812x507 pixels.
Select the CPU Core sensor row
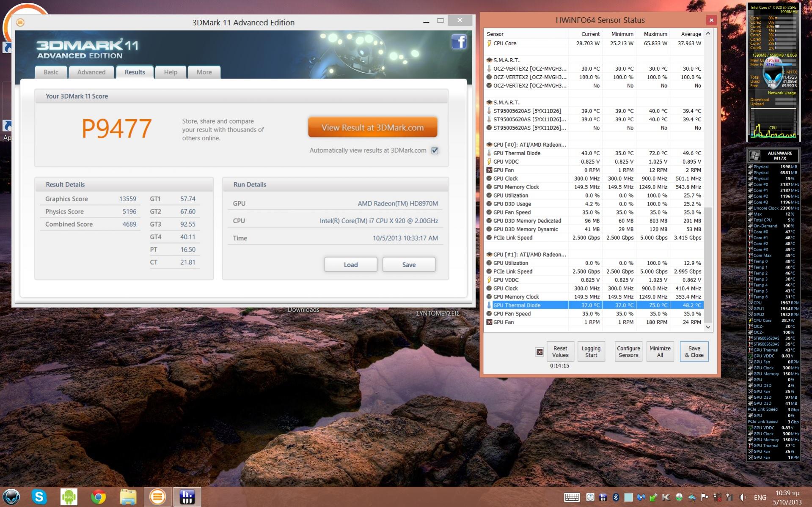coord(594,43)
